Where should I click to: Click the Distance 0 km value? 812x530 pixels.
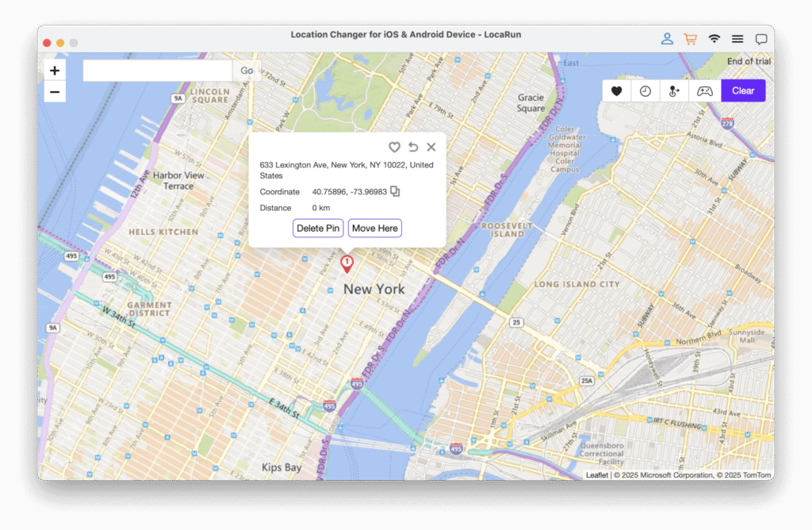coord(320,208)
